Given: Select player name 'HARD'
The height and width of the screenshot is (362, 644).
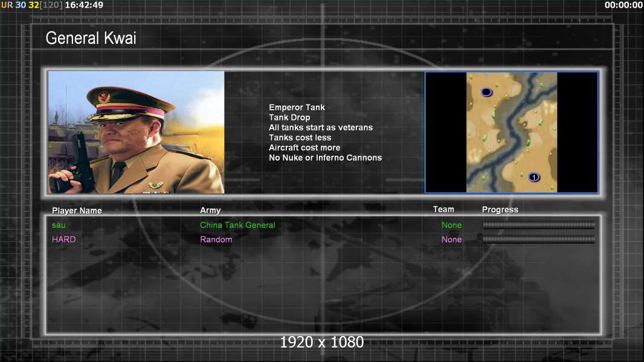Looking at the screenshot, I should [63, 240].
